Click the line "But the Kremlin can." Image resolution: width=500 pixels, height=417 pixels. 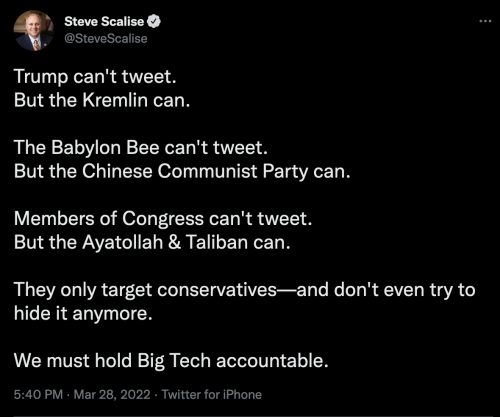(102, 100)
